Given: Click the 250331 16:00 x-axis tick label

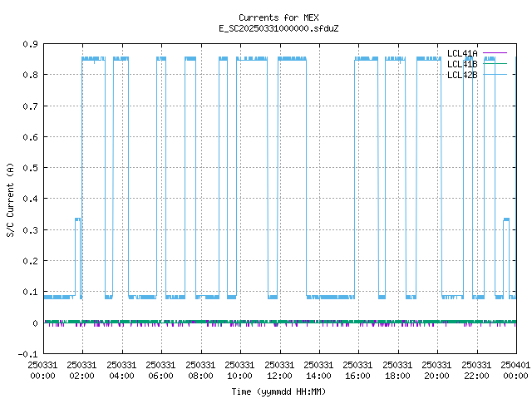Looking at the screenshot, I should point(358,371).
